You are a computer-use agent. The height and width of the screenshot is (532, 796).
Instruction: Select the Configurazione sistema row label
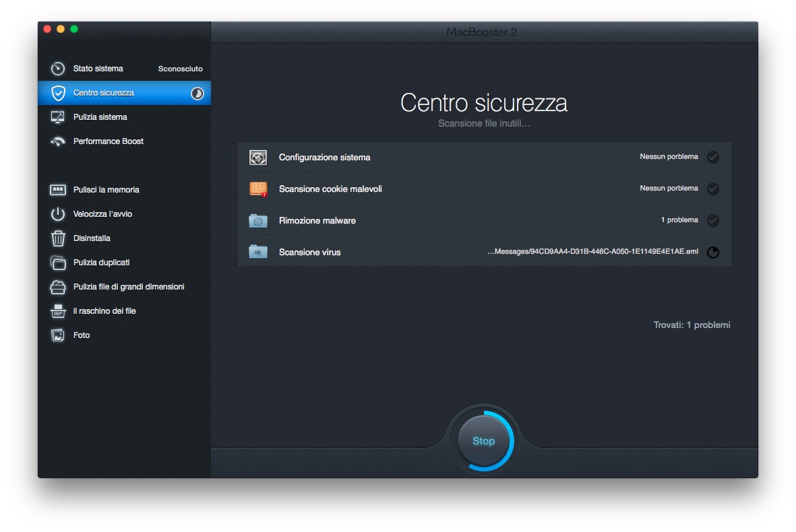[x=324, y=158]
